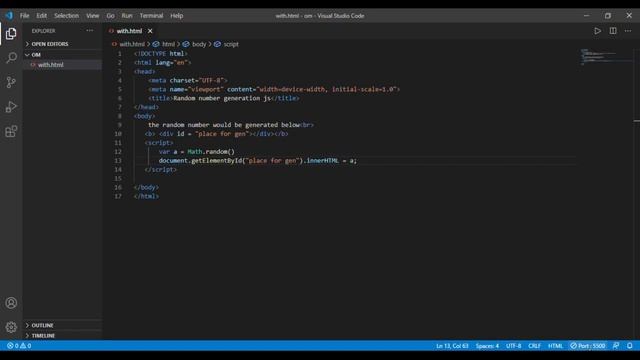This screenshot has height=360, width=640.
Task: Open the Terminal menu
Action: point(151,16)
